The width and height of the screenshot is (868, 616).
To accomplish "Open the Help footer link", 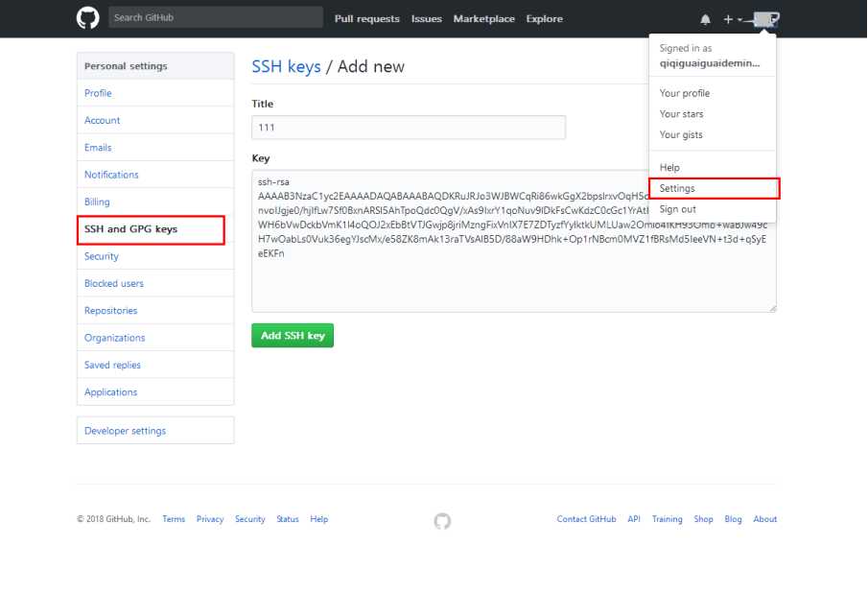I will (318, 519).
